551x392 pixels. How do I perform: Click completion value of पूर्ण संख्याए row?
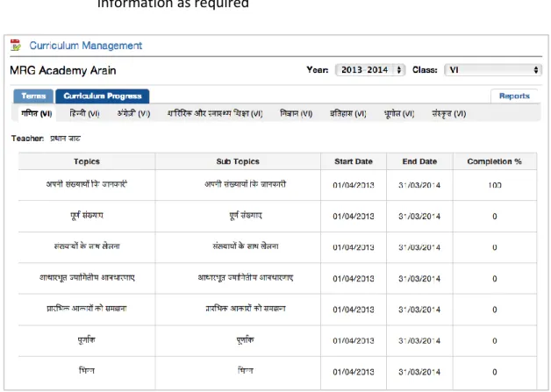[495, 217]
